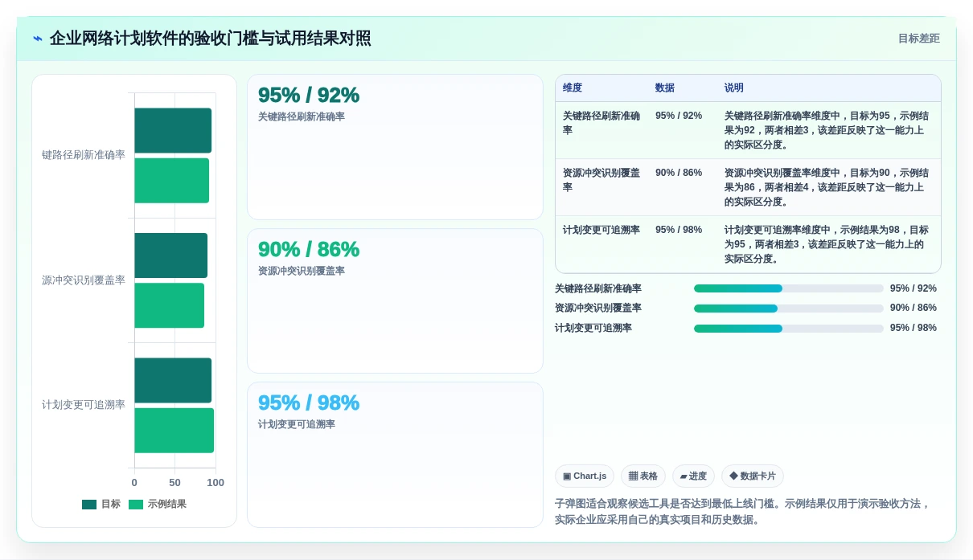Click the 说明 column header
Screen dimensions: 973x560
point(829,88)
